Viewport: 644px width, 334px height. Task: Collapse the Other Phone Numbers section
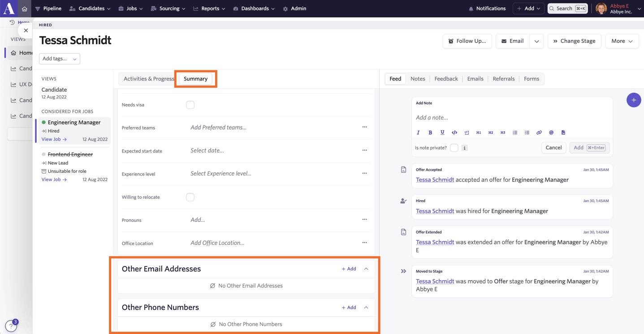click(x=366, y=308)
